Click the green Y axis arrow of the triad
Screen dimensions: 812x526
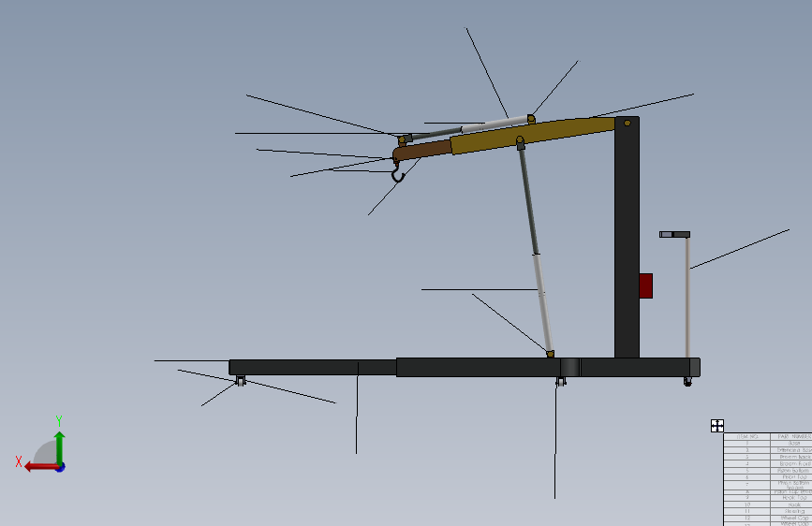click(x=60, y=447)
